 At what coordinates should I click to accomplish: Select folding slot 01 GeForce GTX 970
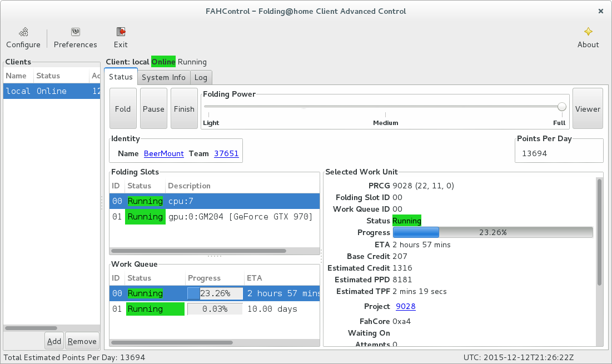[214, 217]
